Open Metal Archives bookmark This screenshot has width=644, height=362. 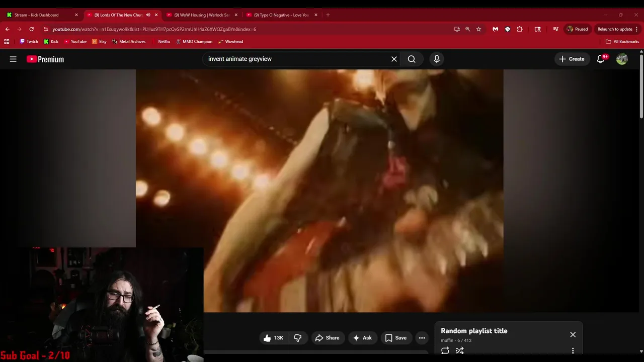(x=128, y=42)
